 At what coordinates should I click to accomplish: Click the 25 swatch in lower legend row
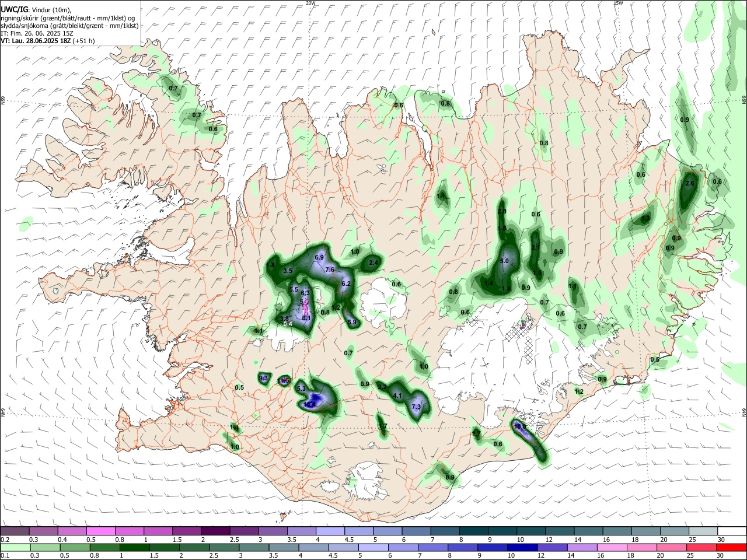tap(703, 547)
